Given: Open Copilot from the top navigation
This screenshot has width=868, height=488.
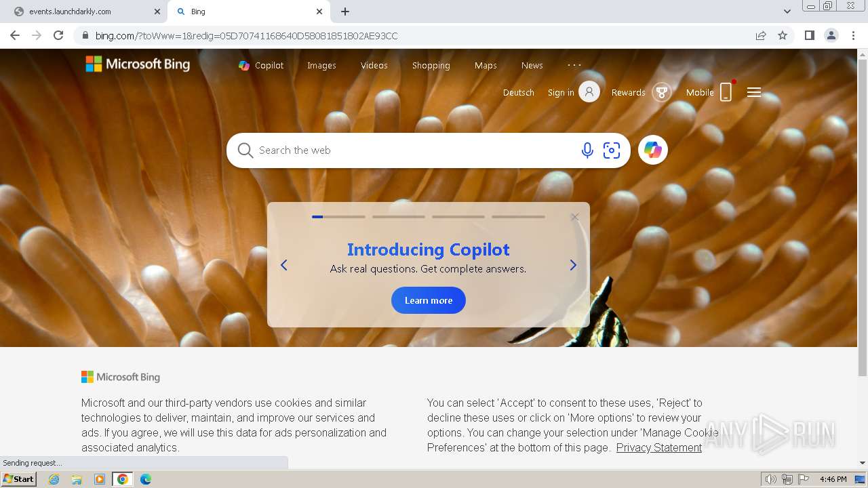Looking at the screenshot, I should tap(261, 66).
